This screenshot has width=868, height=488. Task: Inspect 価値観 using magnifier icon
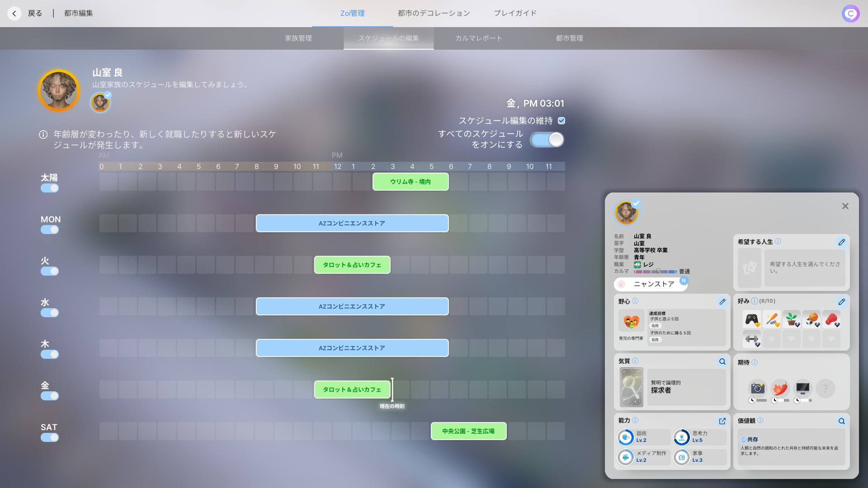(841, 421)
